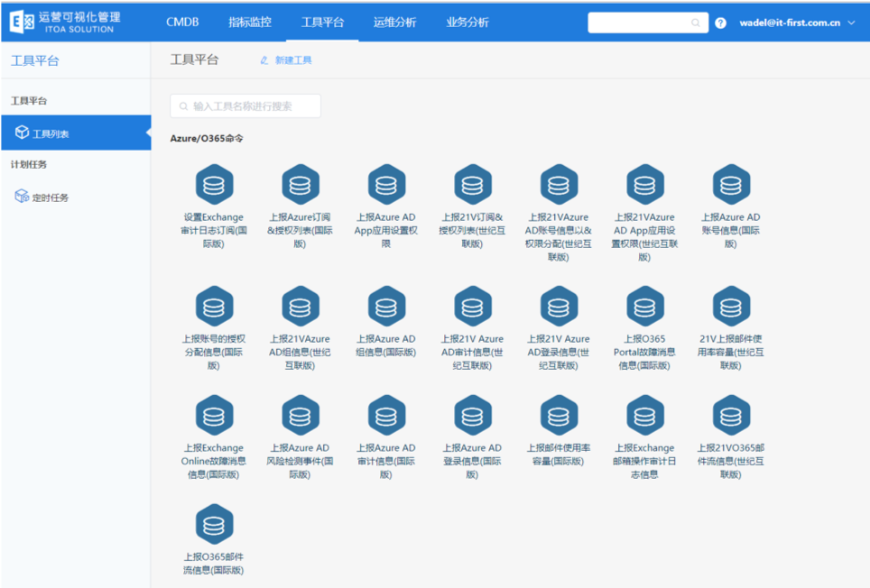Open 上报Azure AD登录信息(国际版) tool icon
This screenshot has width=870, height=588.
[x=472, y=415]
